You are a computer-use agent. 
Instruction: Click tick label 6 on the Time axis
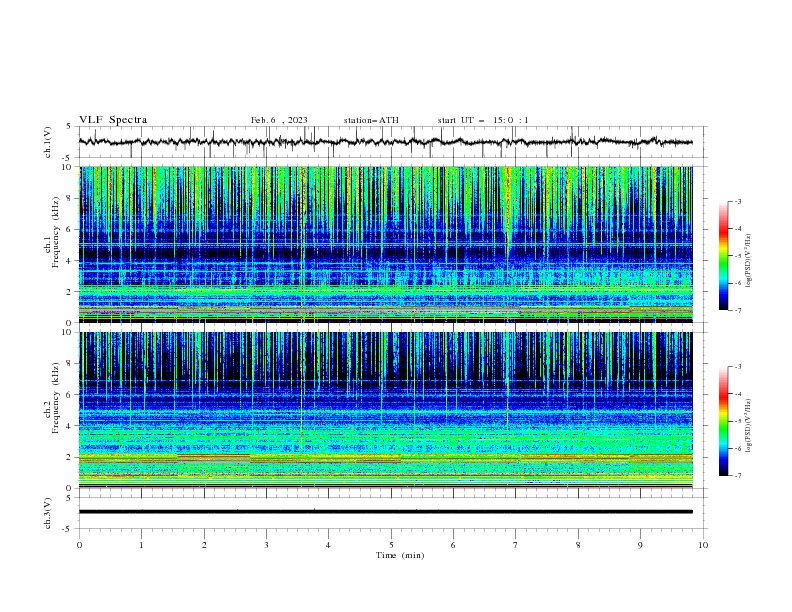(x=453, y=545)
